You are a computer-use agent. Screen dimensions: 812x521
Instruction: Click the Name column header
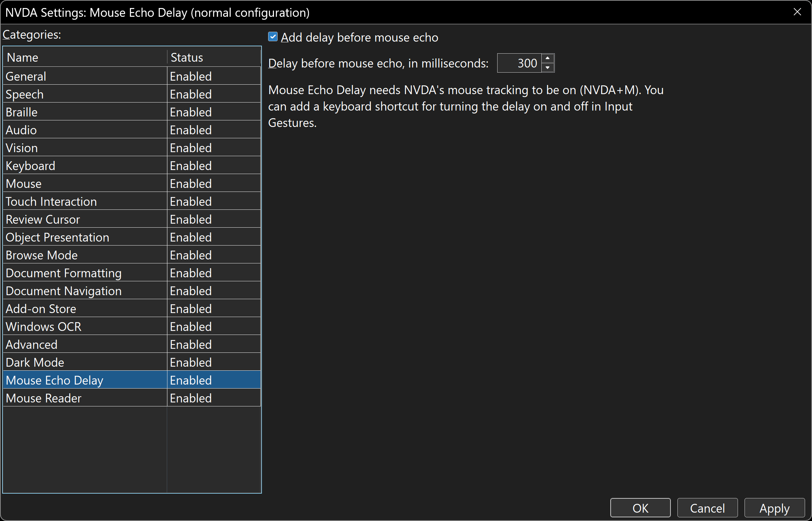point(85,57)
